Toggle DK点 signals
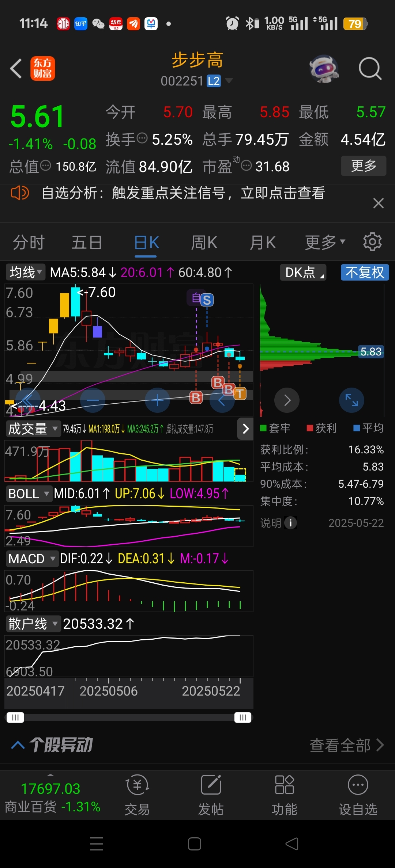The image size is (395, 868). (303, 272)
